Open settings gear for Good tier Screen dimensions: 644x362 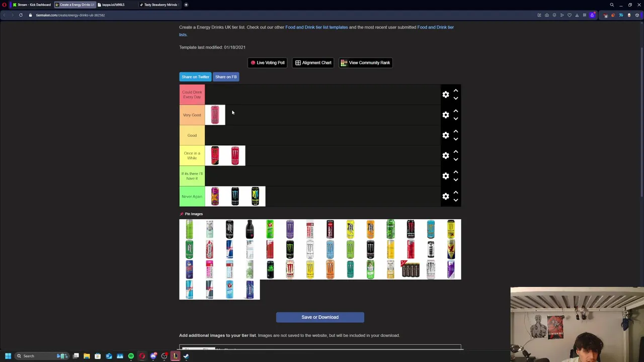445,135
